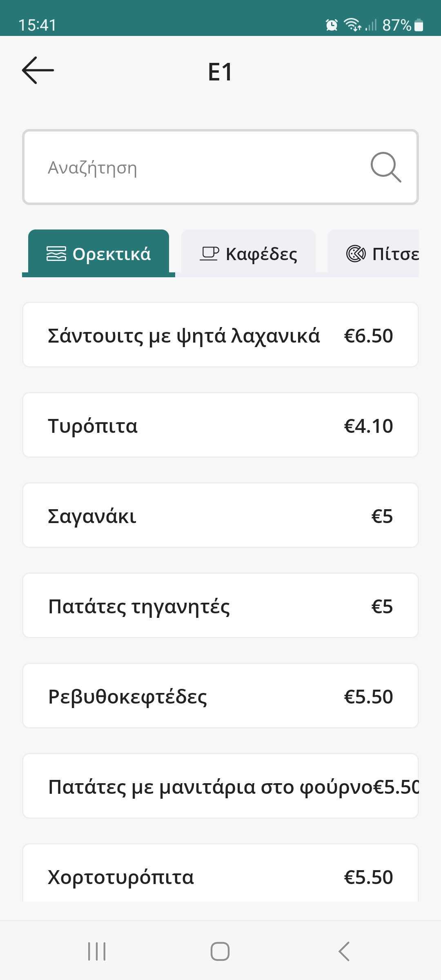
Task: Choose Σαγανάκι from the list
Action: click(x=220, y=515)
